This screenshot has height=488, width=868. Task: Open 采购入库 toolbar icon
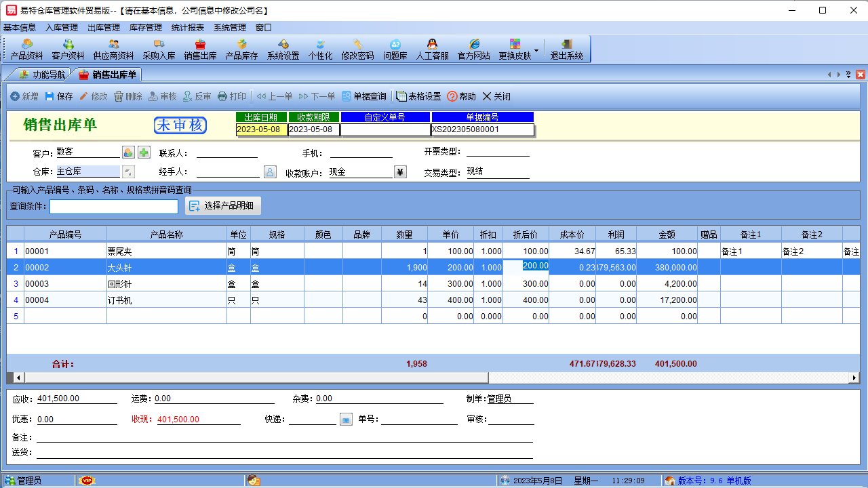[x=159, y=49]
